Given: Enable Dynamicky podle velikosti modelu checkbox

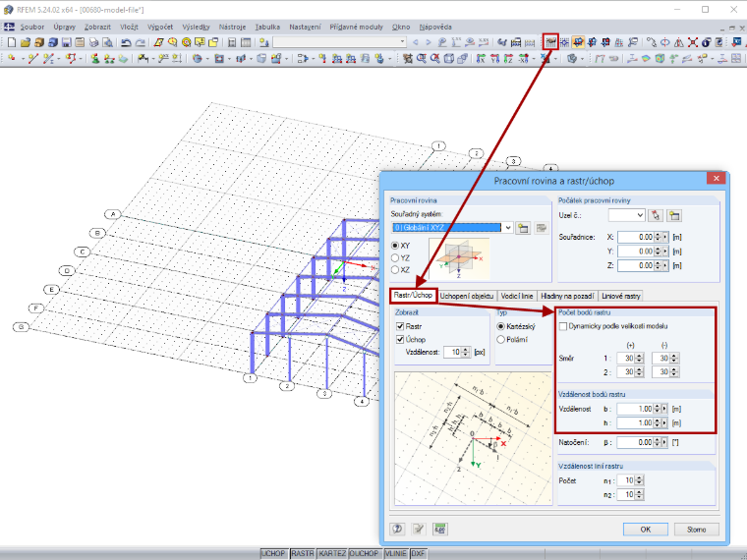Looking at the screenshot, I should pyautogui.click(x=563, y=326).
